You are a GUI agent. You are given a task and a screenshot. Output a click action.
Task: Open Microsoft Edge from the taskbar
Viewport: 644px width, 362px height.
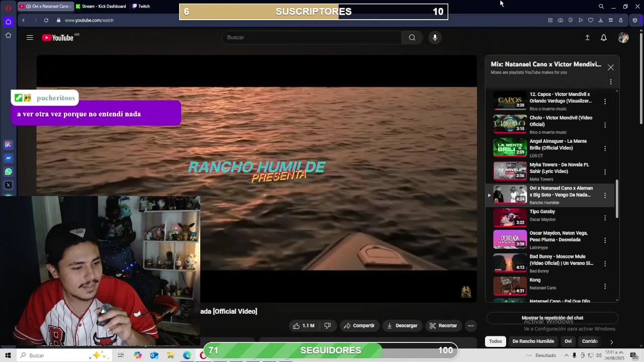click(x=187, y=355)
